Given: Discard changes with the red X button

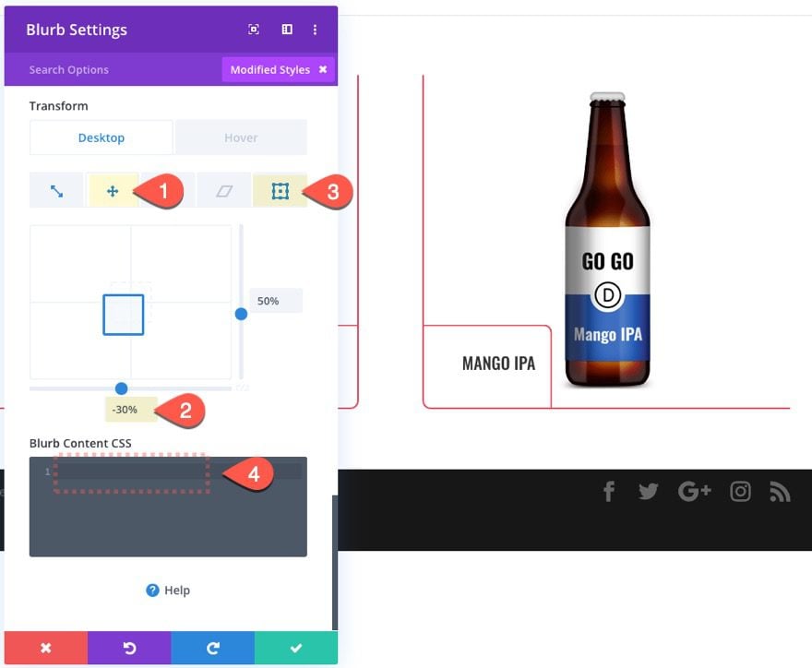Looking at the screenshot, I should pos(45,648).
